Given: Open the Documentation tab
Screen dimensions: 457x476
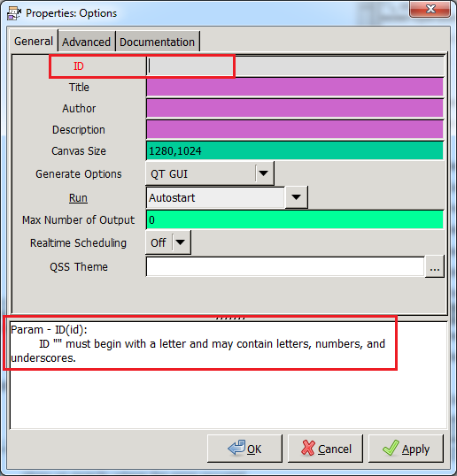Looking at the screenshot, I should [x=158, y=42].
